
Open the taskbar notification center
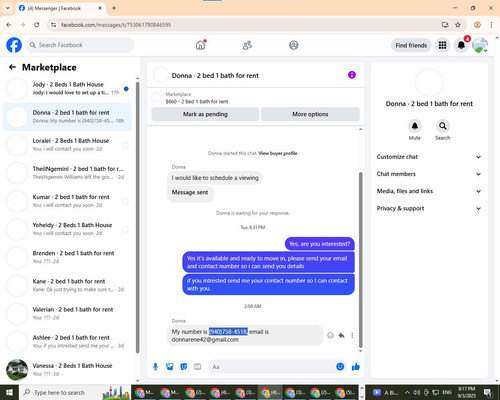tap(488, 392)
